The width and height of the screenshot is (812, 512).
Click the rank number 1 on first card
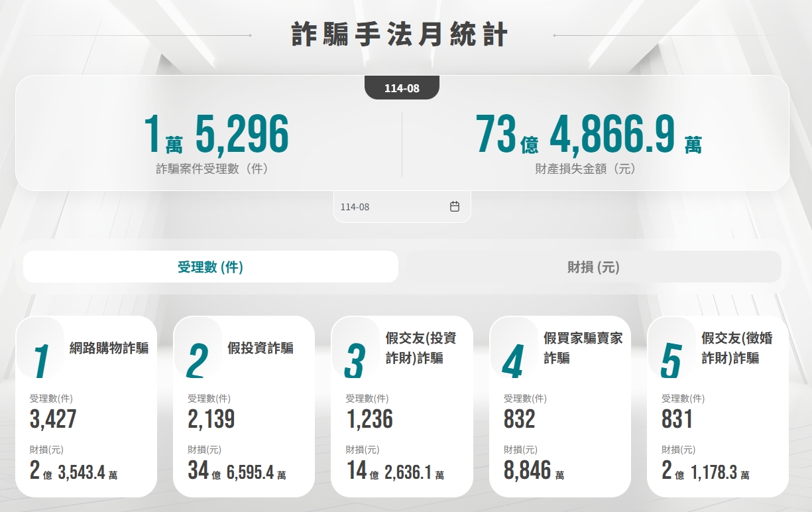41,362
